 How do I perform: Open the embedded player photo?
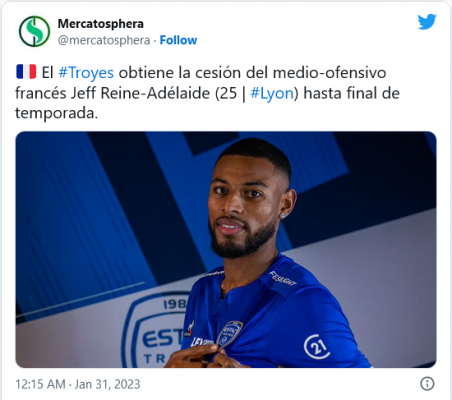pyautogui.click(x=226, y=249)
